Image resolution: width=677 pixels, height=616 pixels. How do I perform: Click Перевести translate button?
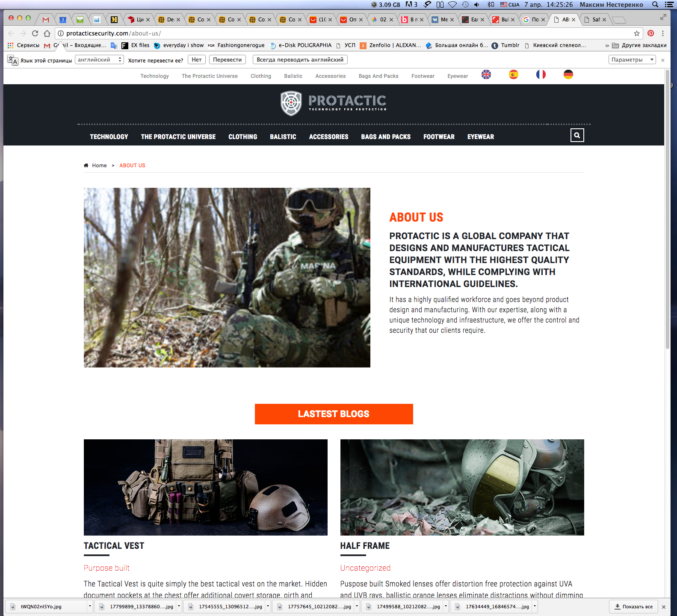[228, 59]
